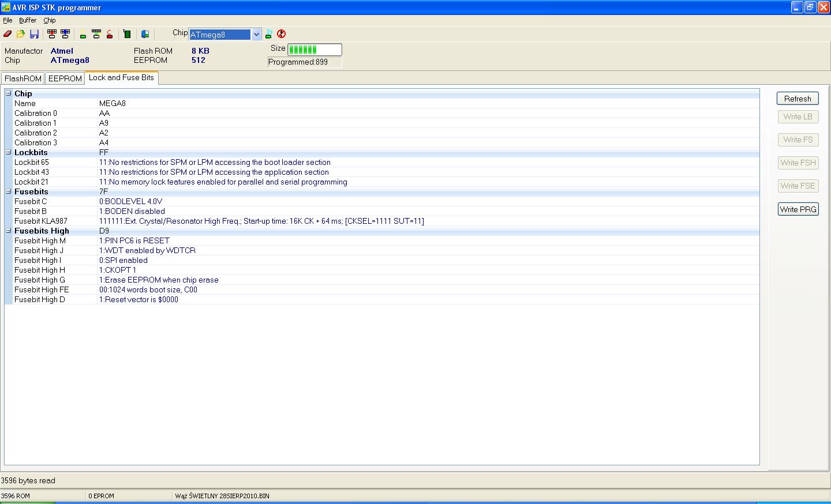Image resolution: width=831 pixels, height=504 pixels.
Task: Click the Write FSE button
Action: 798,186
